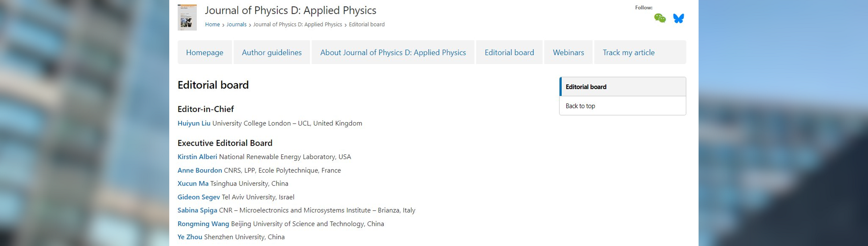Image resolution: width=868 pixels, height=246 pixels.
Task: Go to Journals breadcrumb link
Action: pos(236,24)
